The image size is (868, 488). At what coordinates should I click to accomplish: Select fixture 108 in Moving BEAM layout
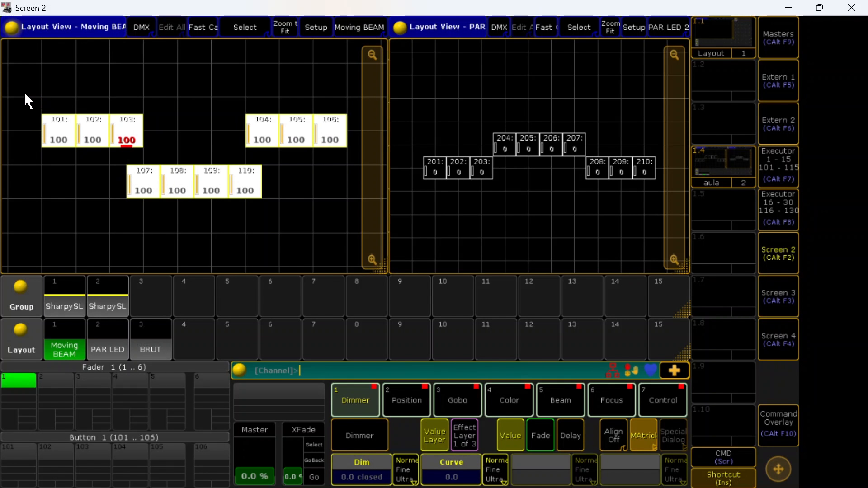point(177,181)
